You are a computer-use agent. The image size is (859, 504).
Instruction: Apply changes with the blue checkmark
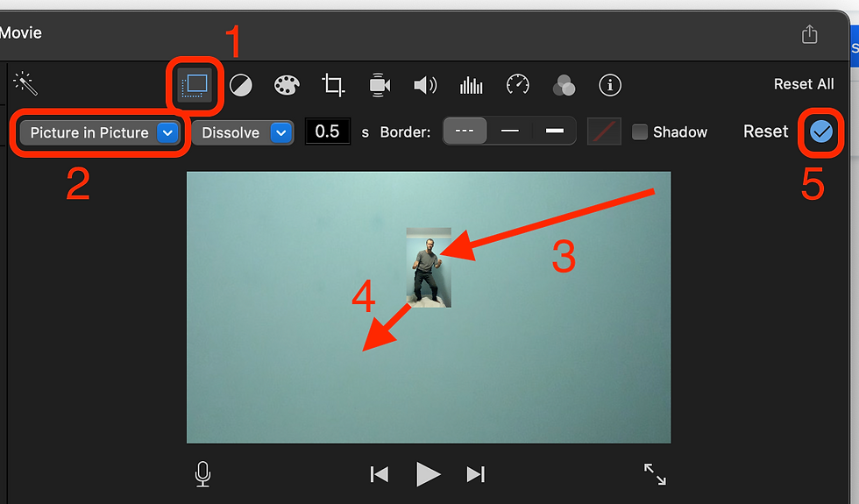(x=821, y=131)
